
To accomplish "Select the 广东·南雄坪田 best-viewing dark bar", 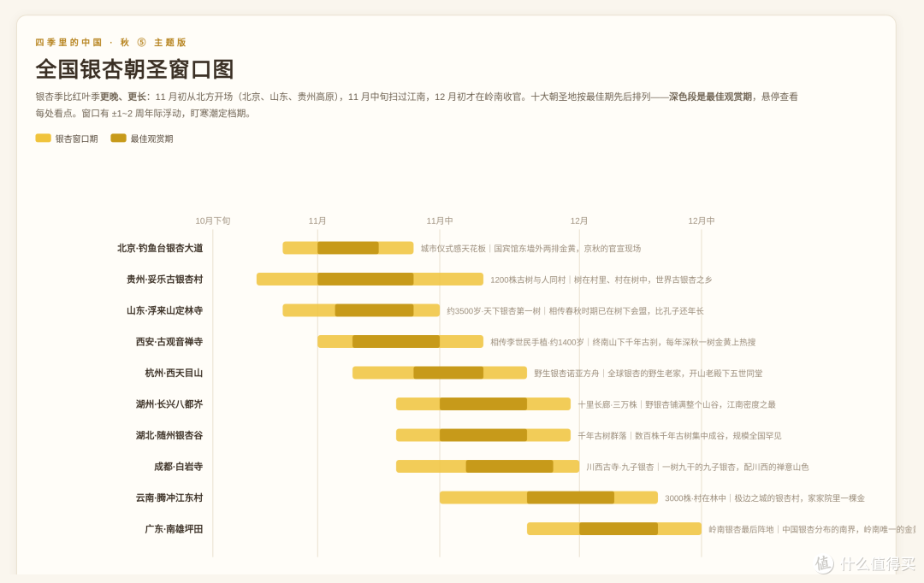I will click(619, 529).
